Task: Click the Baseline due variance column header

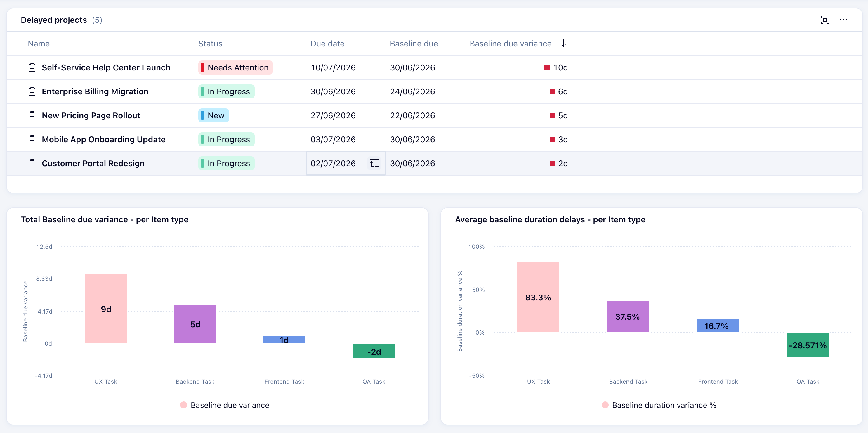Action: [x=511, y=44]
